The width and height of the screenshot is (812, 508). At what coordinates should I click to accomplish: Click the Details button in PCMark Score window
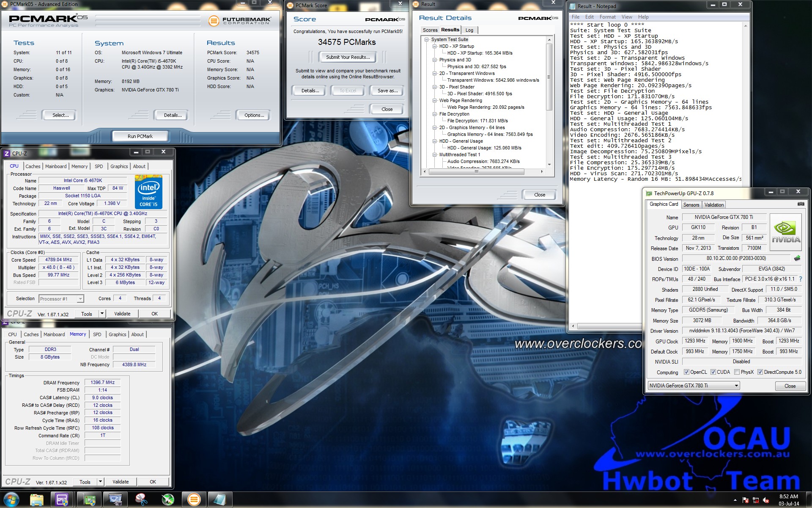[310, 91]
